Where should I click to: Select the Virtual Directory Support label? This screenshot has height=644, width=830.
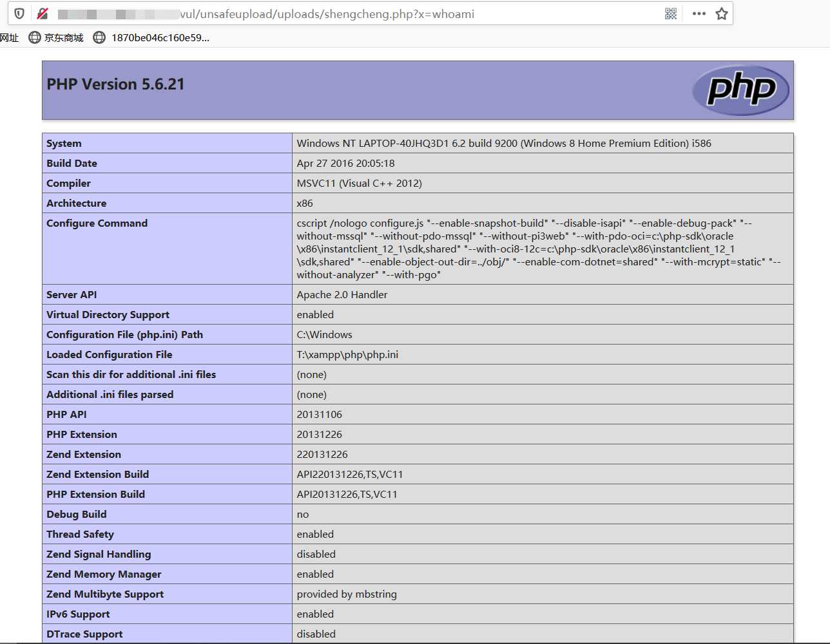click(108, 314)
